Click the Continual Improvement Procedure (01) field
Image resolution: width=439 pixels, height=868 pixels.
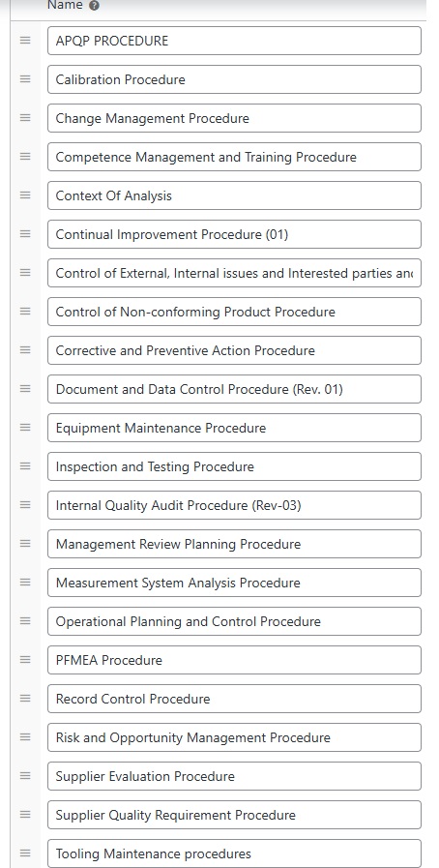[x=234, y=234]
